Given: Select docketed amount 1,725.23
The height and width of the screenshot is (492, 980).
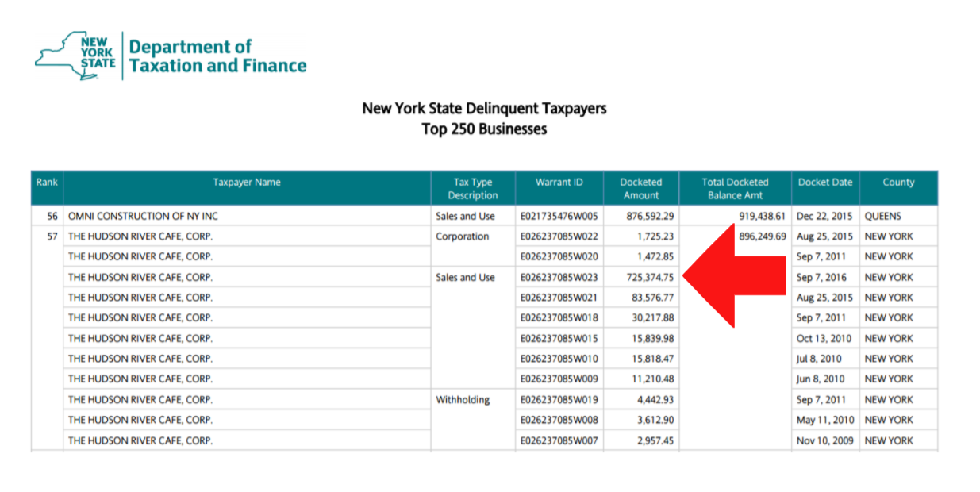Looking at the screenshot, I should coord(656,236).
